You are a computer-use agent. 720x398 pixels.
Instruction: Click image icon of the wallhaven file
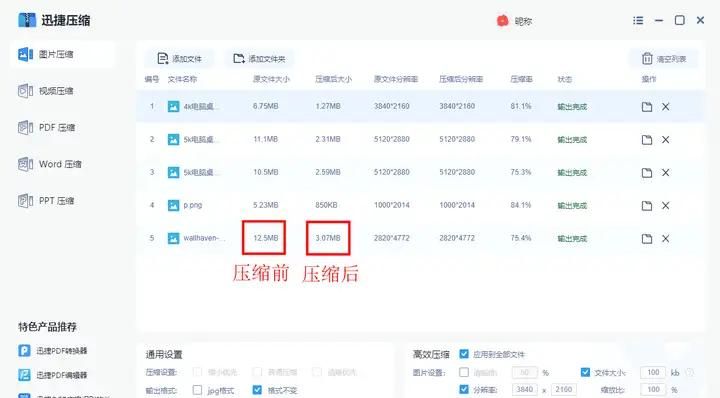(x=173, y=239)
